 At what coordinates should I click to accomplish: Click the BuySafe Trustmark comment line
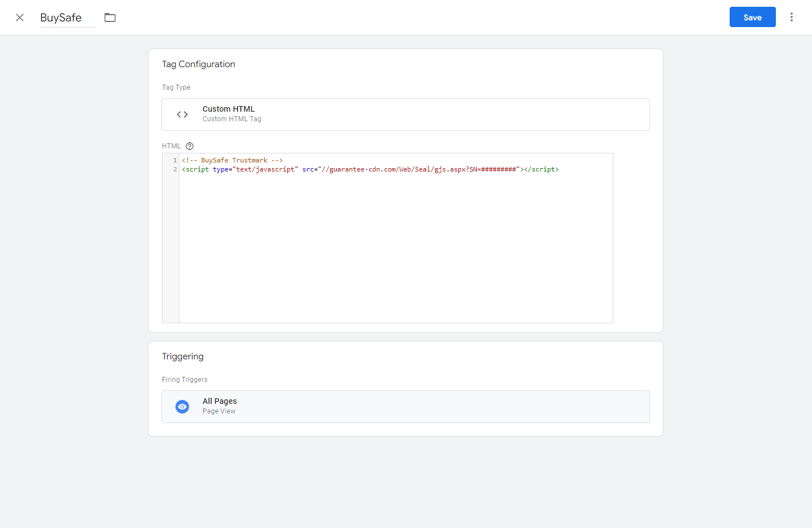pyautogui.click(x=232, y=160)
